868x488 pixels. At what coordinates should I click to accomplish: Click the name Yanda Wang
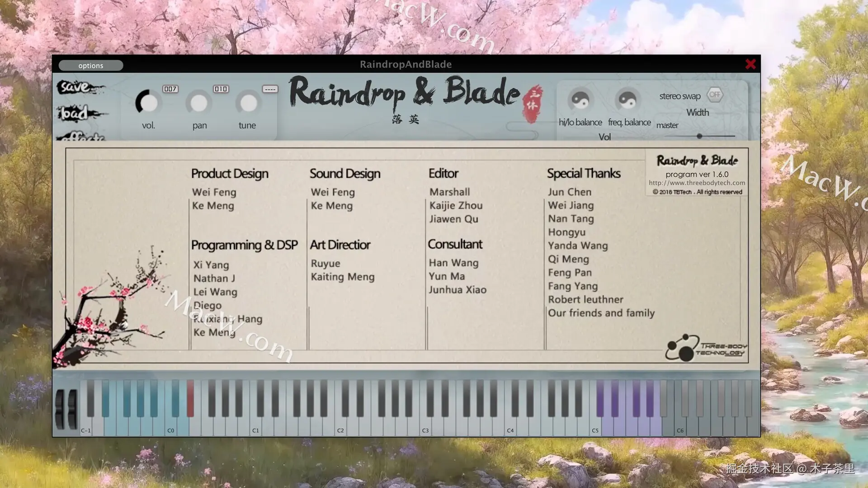578,246
